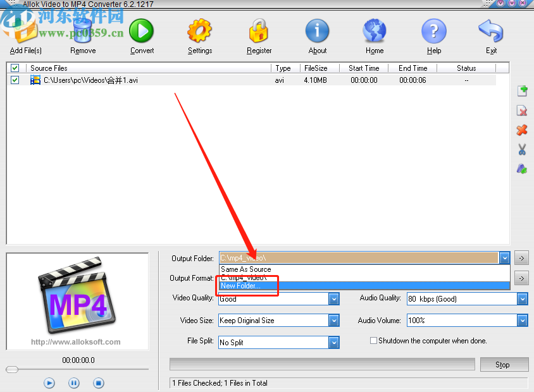Click the No Split value

(x=232, y=343)
